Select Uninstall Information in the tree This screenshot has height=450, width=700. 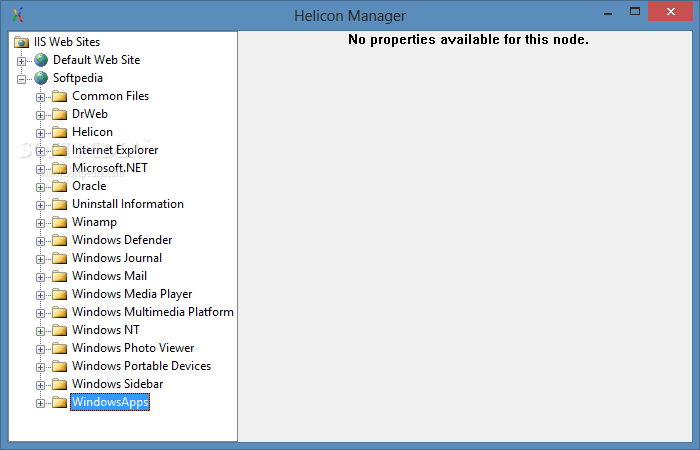[x=128, y=204]
